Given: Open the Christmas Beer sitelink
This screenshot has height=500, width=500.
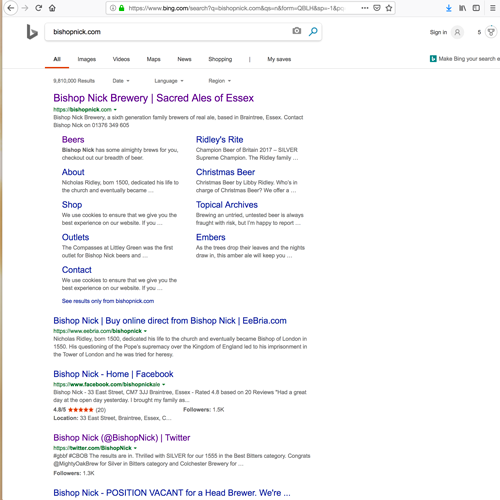Looking at the screenshot, I should (x=225, y=172).
